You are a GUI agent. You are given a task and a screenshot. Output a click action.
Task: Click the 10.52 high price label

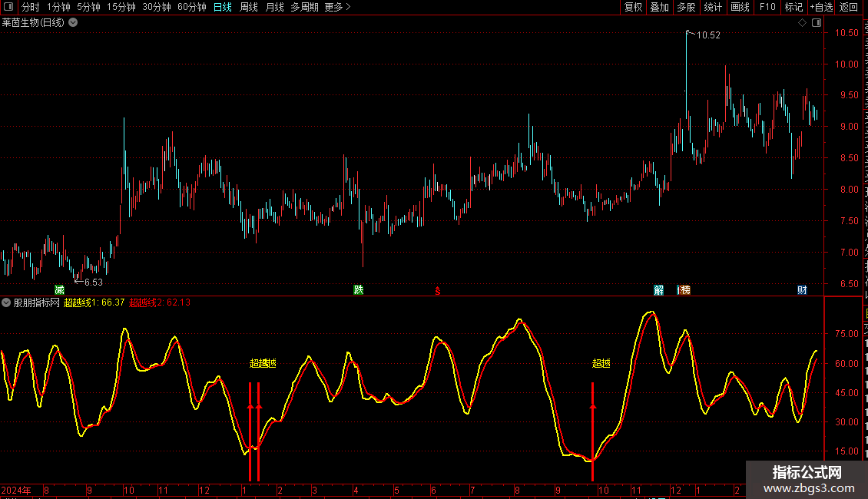click(708, 35)
